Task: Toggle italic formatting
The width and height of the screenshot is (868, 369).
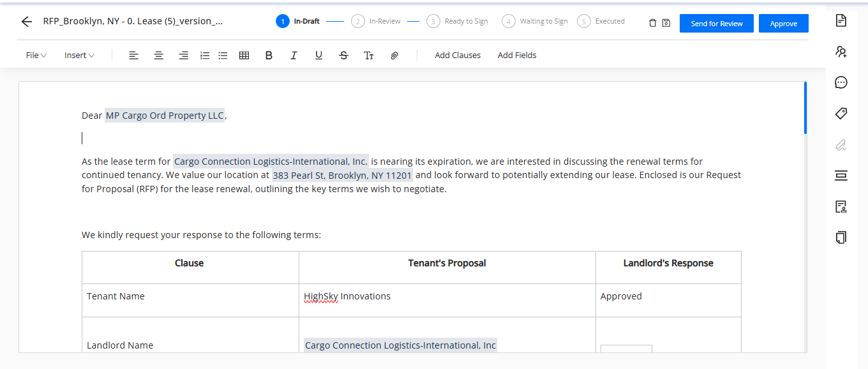Action: click(294, 56)
